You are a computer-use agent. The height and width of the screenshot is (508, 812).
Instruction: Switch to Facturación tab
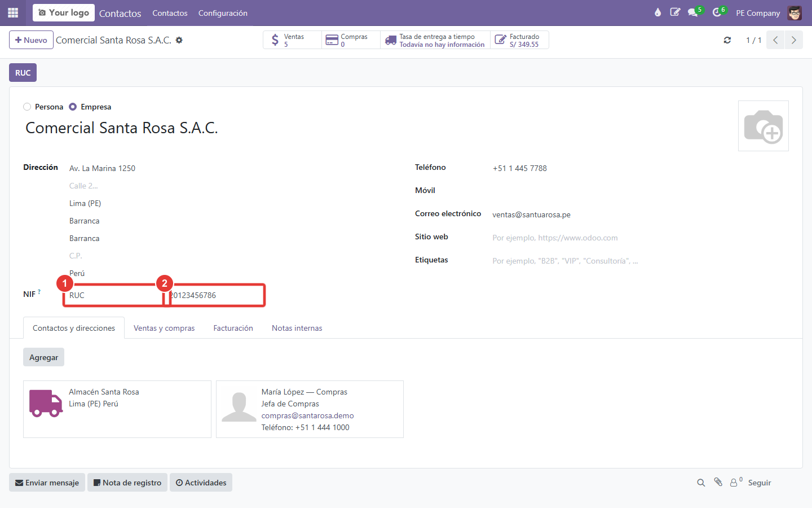tap(233, 328)
